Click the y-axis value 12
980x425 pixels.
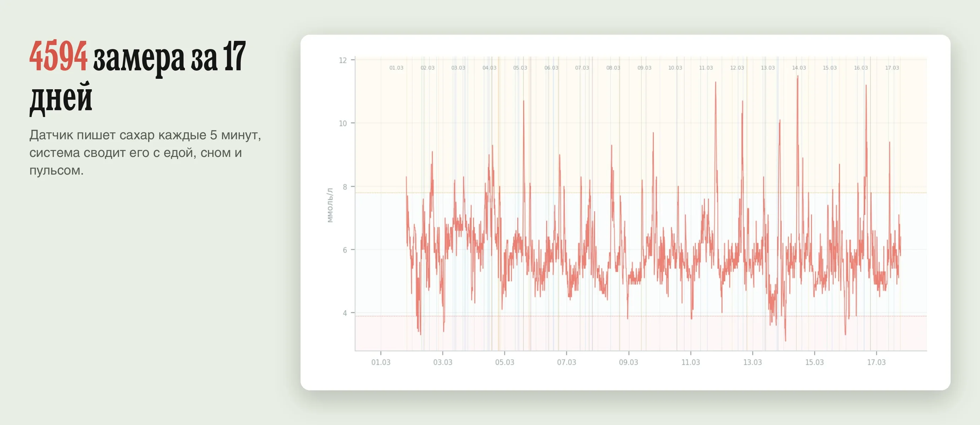click(x=343, y=60)
